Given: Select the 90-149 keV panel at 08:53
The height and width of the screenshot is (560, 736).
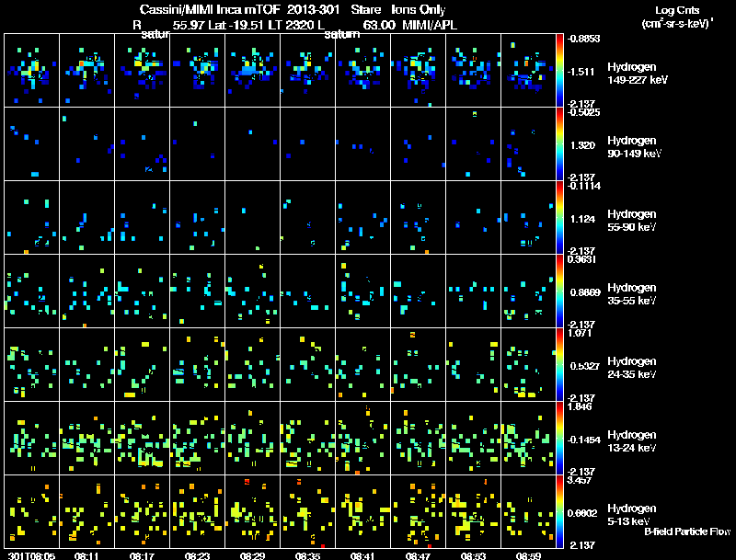Looking at the screenshot, I should tap(473, 144).
